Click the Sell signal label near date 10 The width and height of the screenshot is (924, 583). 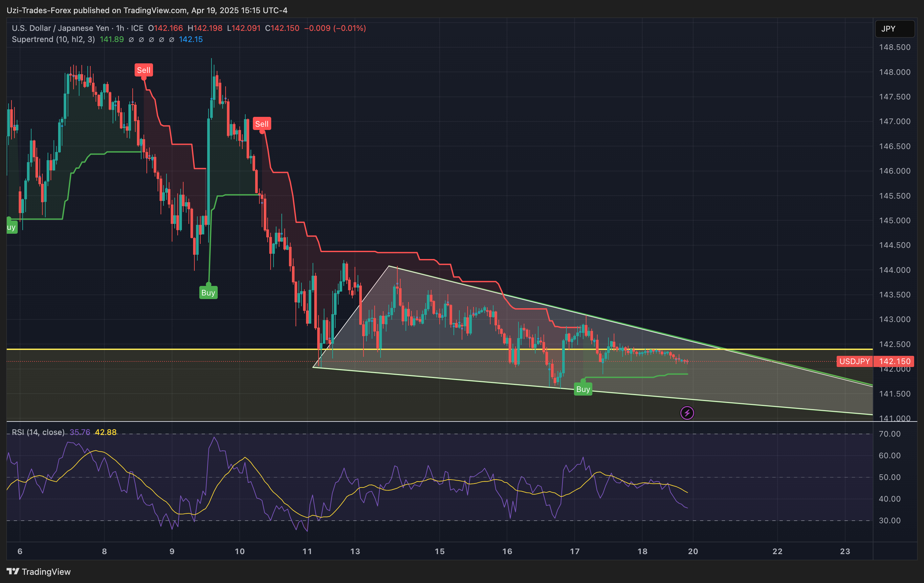[x=262, y=124]
